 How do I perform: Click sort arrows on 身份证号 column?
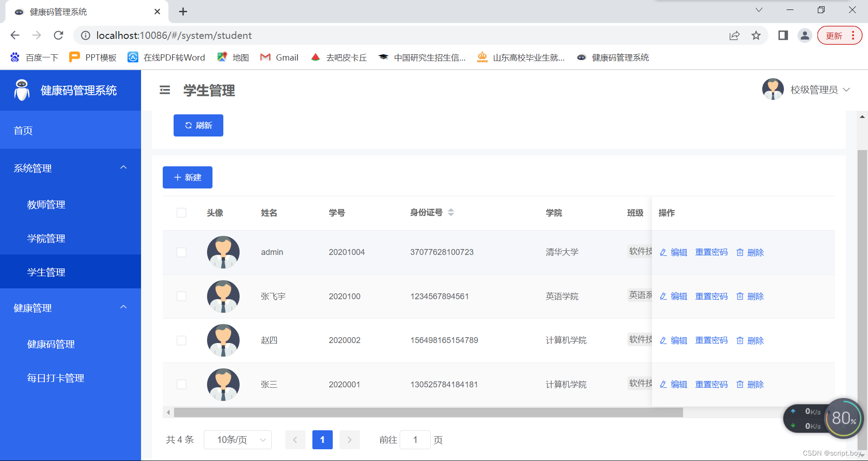coord(451,212)
